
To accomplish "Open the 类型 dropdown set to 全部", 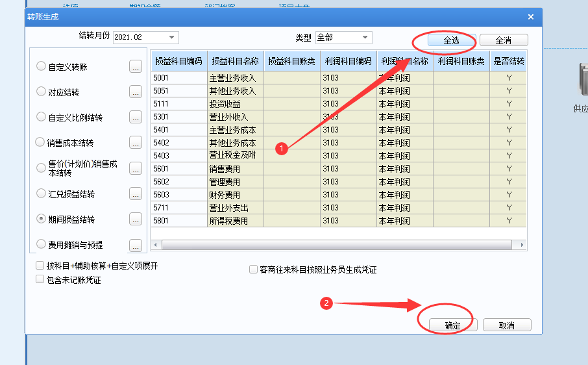I will (365, 38).
